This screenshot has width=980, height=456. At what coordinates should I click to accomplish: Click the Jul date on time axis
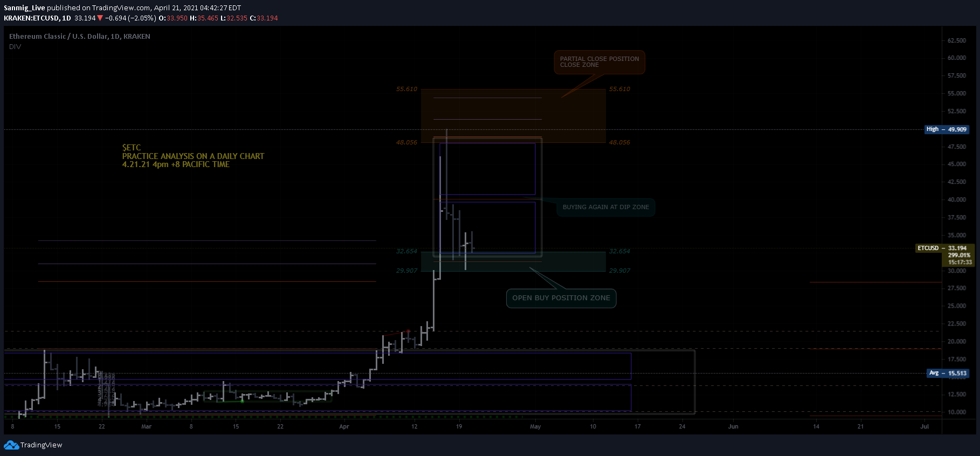(x=924, y=426)
